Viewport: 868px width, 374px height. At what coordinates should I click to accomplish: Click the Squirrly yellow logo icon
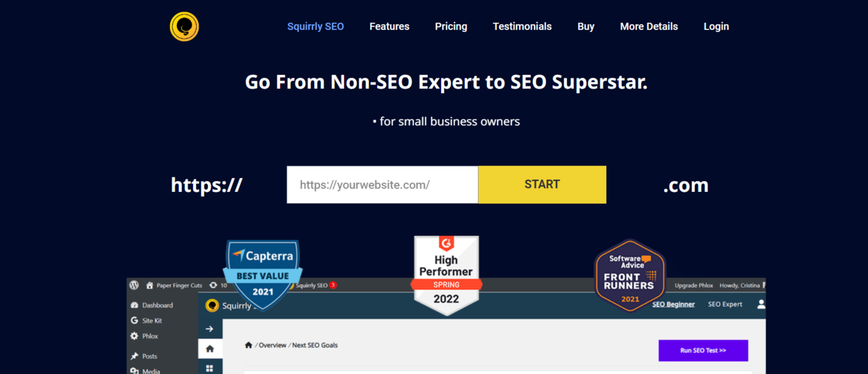pos(184,26)
